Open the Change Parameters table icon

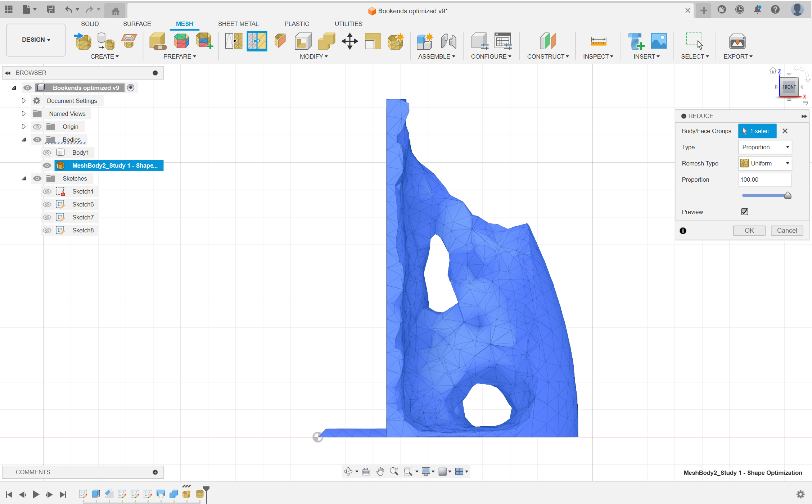(x=503, y=41)
